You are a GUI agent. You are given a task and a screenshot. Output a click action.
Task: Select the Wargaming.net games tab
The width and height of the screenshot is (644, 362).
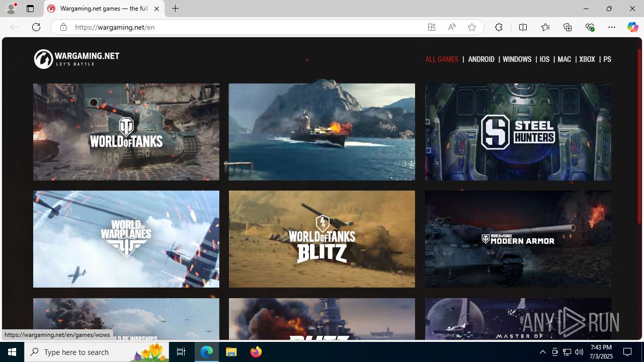(x=104, y=9)
